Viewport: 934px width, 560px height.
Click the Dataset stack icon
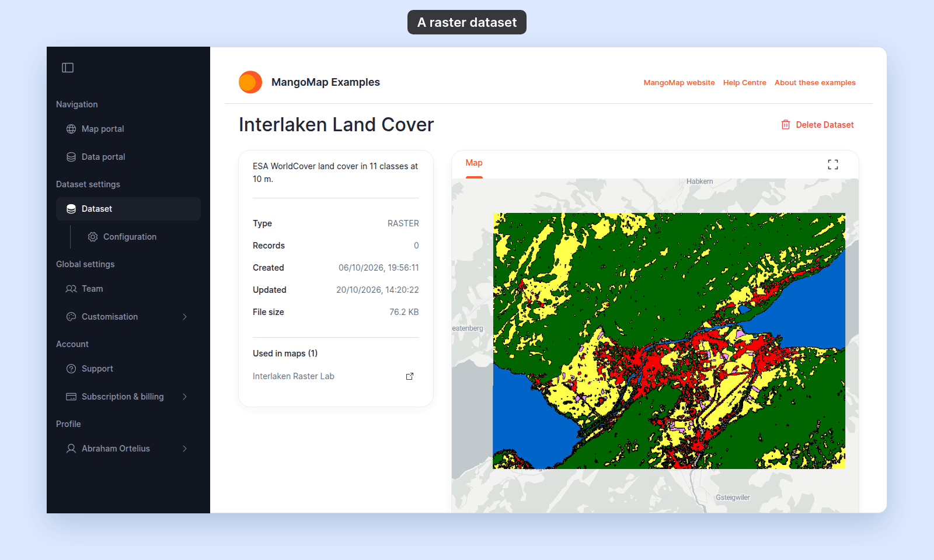pos(71,209)
